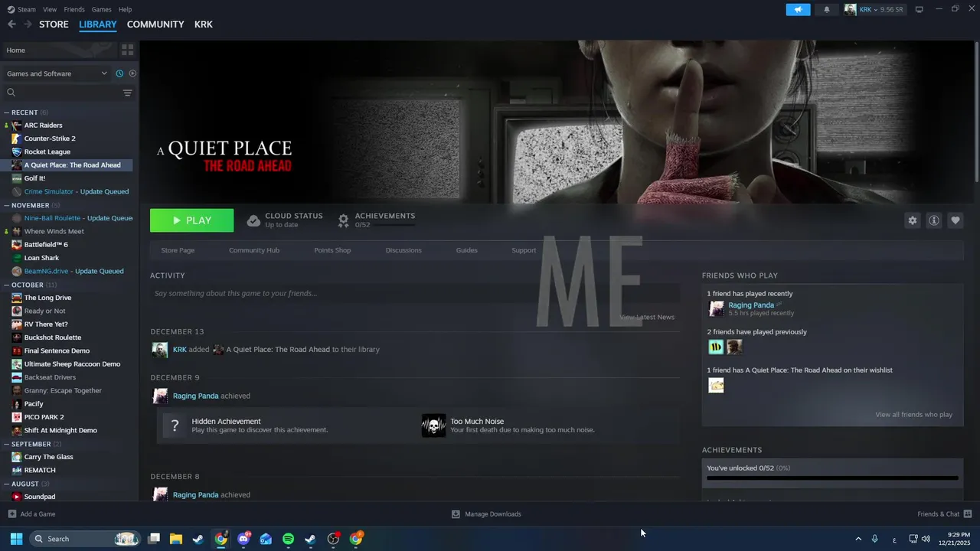
Task: Click Home in the library sidebar
Action: coord(60,50)
